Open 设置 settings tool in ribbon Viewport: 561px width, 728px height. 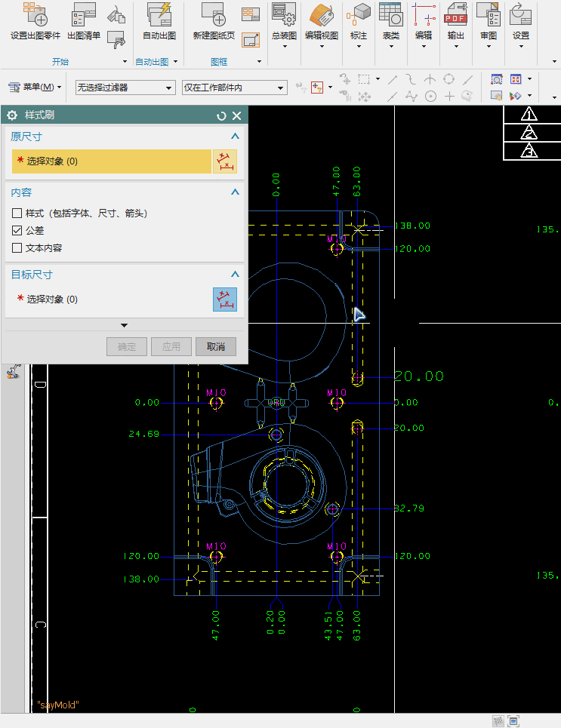(x=520, y=14)
